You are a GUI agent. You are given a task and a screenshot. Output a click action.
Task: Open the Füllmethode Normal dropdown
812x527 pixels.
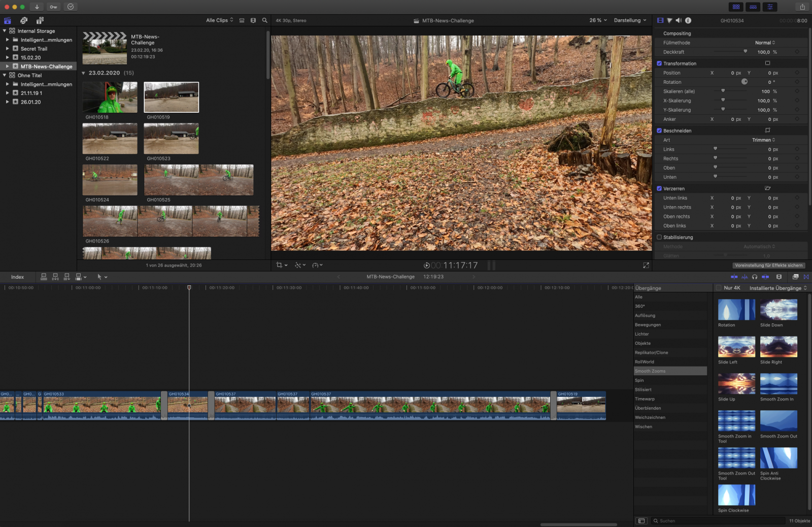[765, 43]
